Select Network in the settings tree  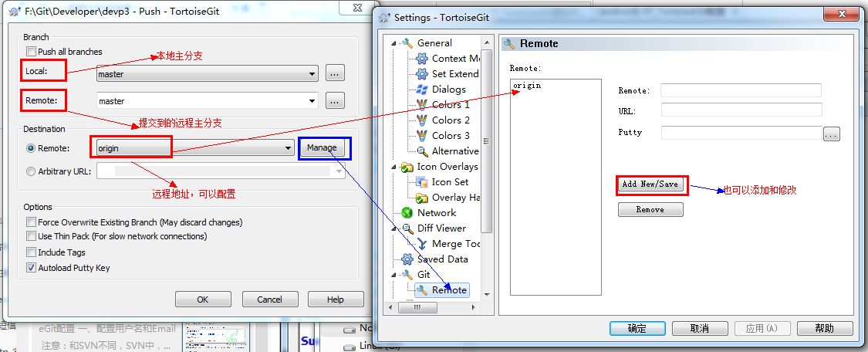(x=437, y=212)
